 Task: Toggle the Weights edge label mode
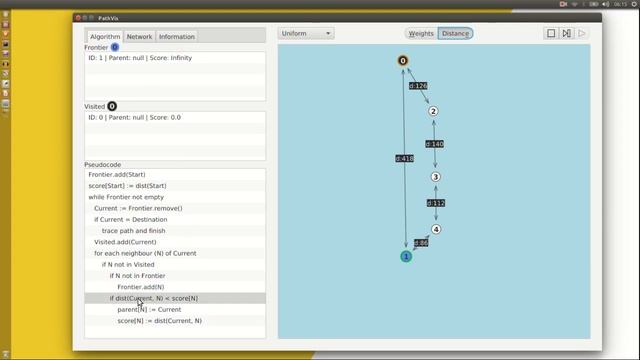[x=421, y=33]
